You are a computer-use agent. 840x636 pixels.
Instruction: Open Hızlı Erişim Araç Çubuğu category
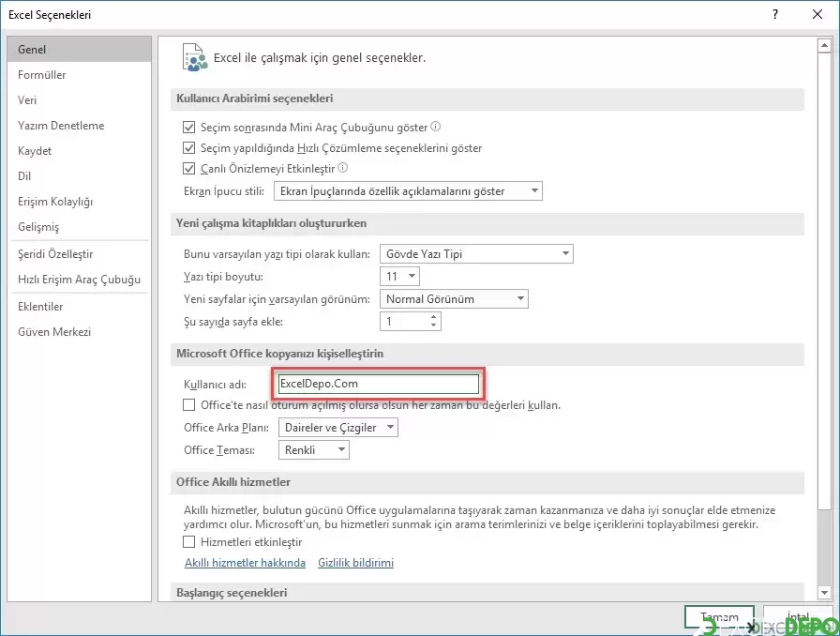click(80, 279)
